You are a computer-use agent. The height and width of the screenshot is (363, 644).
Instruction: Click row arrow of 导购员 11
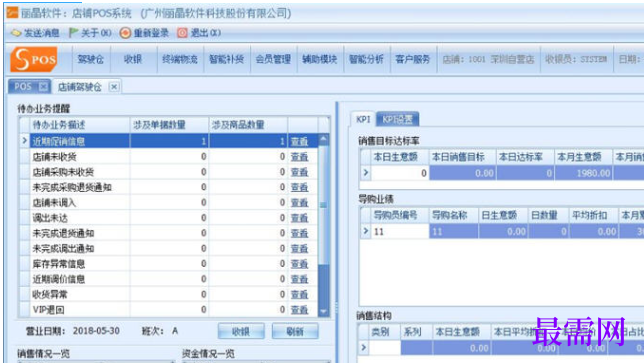pyautogui.click(x=366, y=231)
